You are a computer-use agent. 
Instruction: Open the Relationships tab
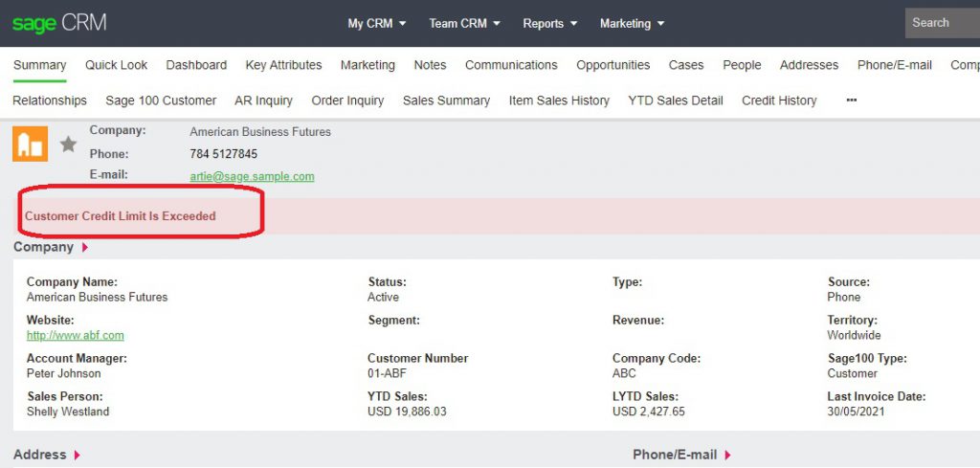[50, 100]
